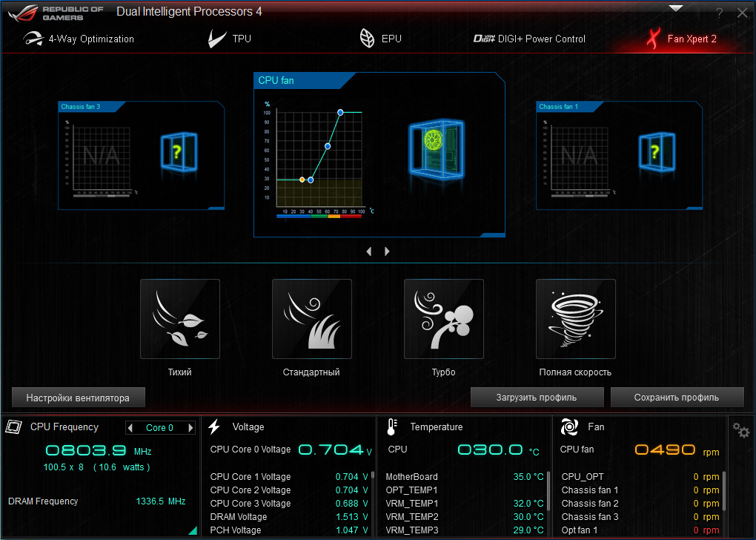The width and height of the screenshot is (756, 540).
Task: Click the DRAM Voltage row
Action: (x=289, y=517)
